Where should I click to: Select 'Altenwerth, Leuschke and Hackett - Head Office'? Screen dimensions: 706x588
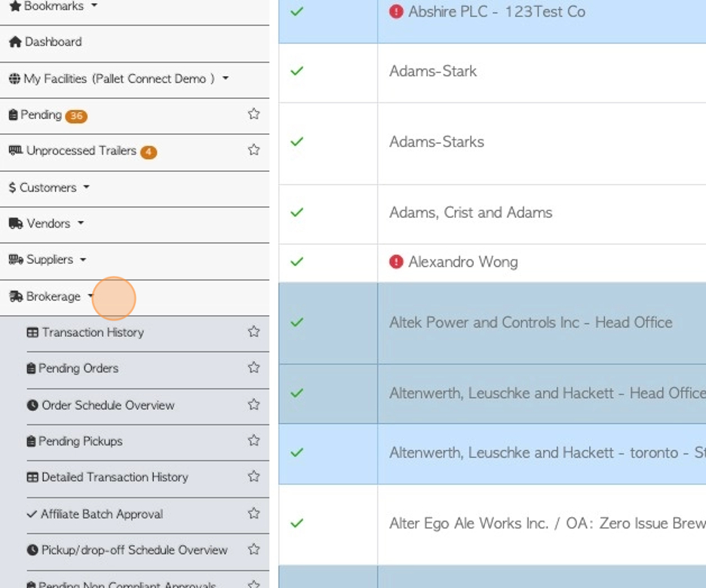(x=548, y=394)
